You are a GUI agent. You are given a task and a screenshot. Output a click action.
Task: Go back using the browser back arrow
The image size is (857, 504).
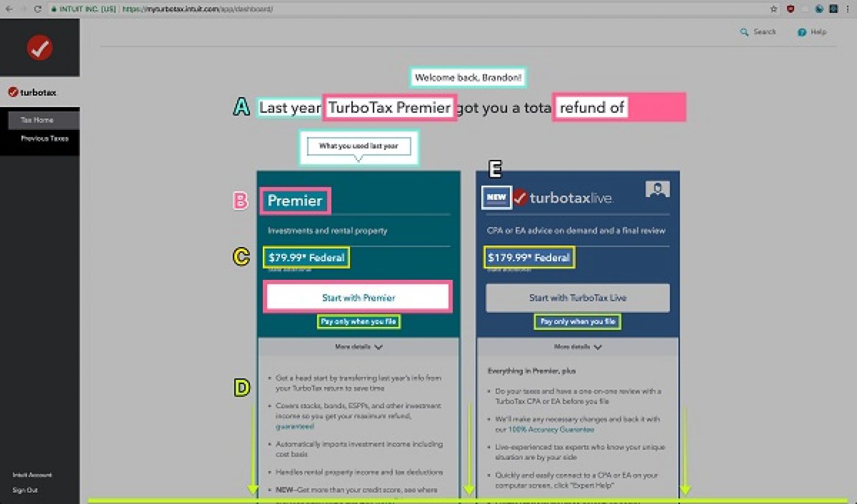8,8
